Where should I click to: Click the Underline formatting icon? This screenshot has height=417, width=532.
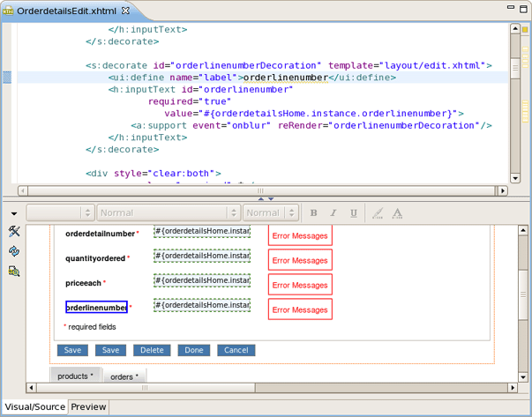(354, 213)
